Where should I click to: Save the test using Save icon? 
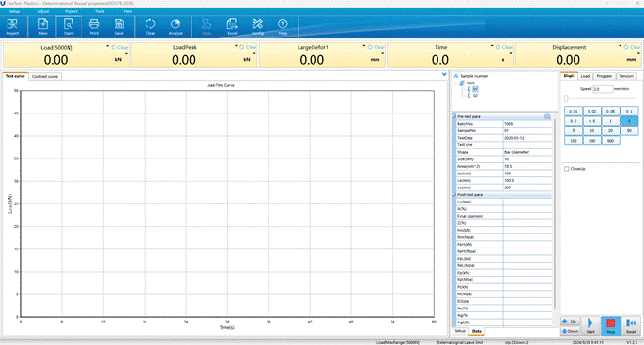(x=119, y=26)
